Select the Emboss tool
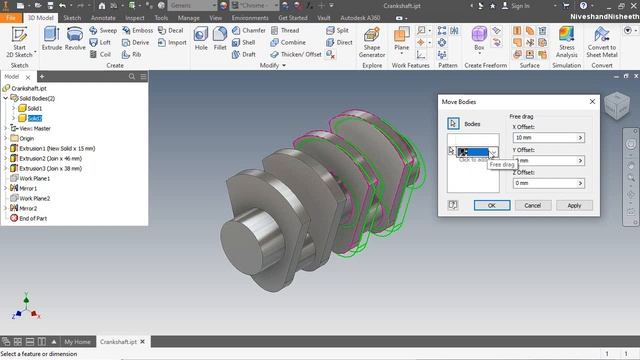The image size is (640, 360). tap(138, 31)
